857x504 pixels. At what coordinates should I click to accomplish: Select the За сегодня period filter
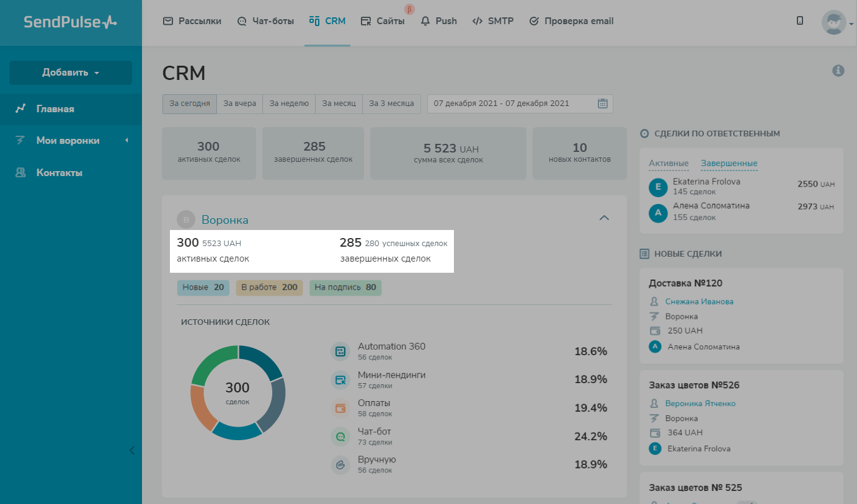[190, 104]
